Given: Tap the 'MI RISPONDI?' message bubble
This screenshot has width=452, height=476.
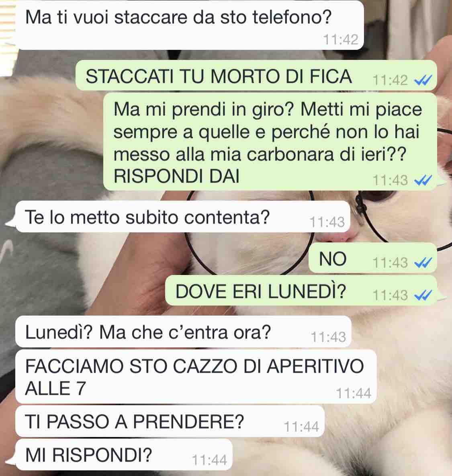Looking at the screenshot, I should 123,455.
